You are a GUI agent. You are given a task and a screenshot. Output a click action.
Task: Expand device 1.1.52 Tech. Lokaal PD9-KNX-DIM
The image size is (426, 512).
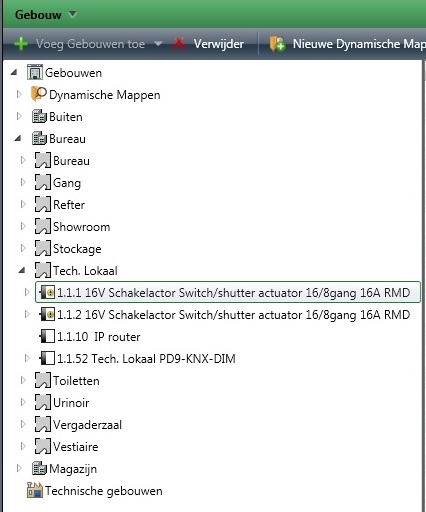point(27,358)
